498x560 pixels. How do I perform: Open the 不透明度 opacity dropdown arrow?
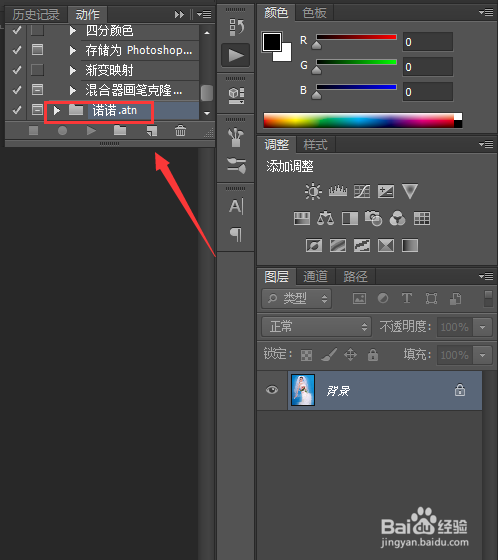483,327
